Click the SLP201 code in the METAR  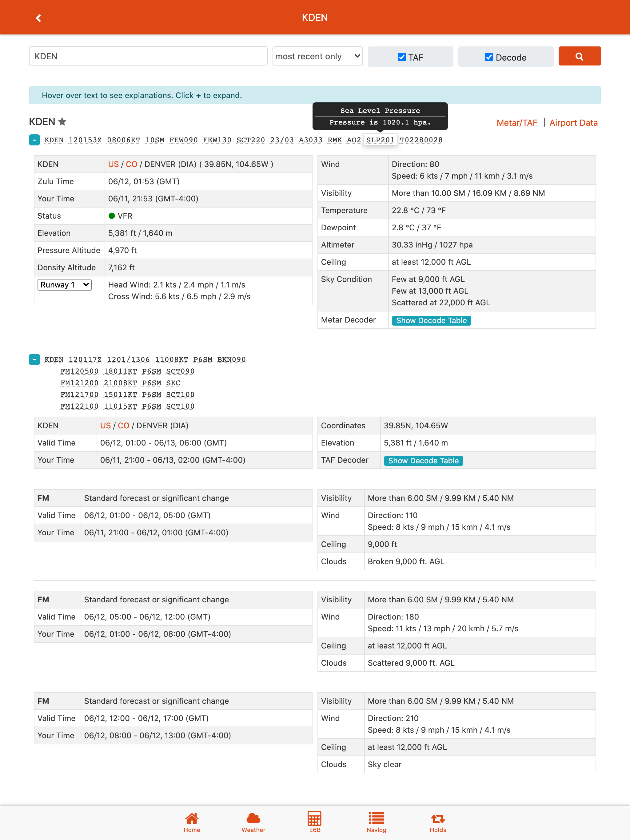(x=380, y=140)
